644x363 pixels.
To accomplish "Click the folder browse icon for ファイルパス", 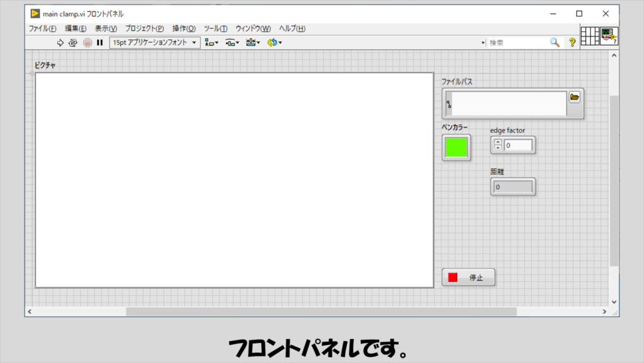I will [574, 98].
